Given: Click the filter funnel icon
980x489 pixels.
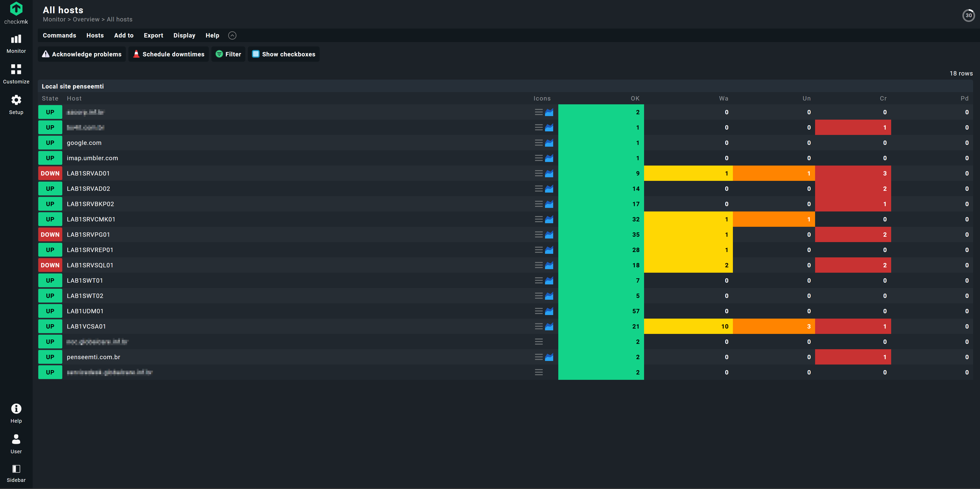Looking at the screenshot, I should coord(219,54).
